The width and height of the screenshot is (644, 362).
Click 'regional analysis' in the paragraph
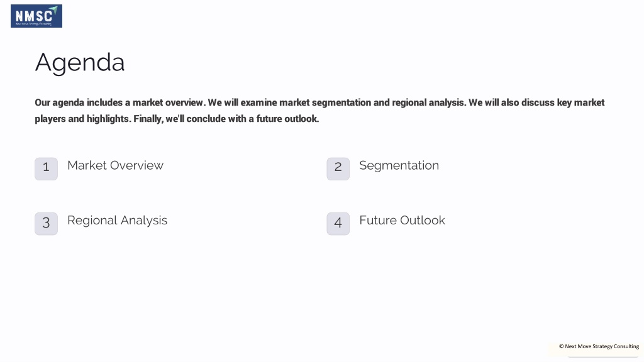pos(429,102)
